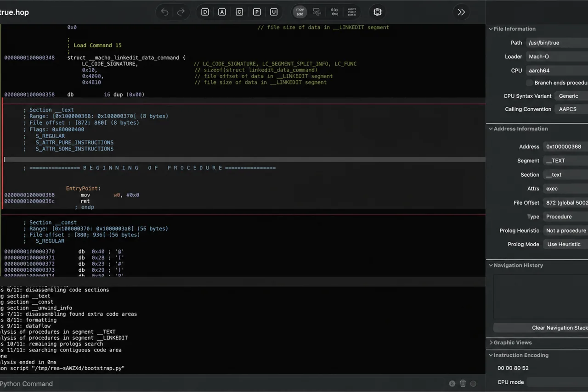Click the trash icon to clear console log

(x=463, y=383)
